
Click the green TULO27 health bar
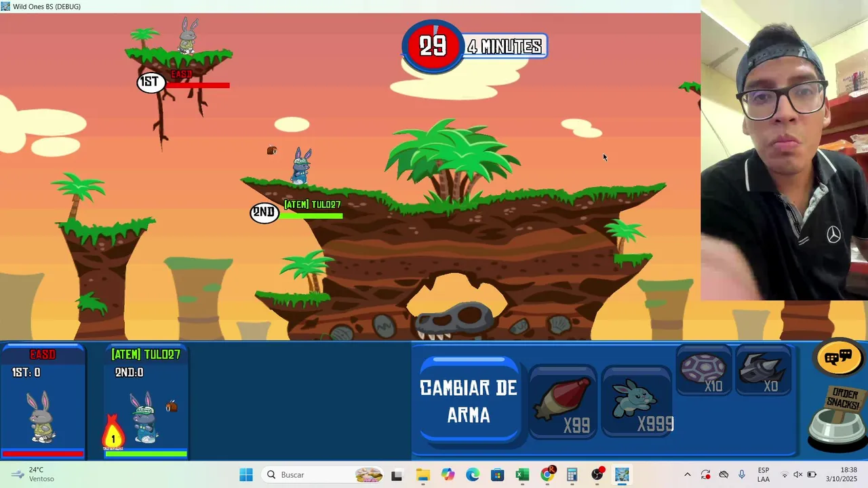[x=312, y=216]
